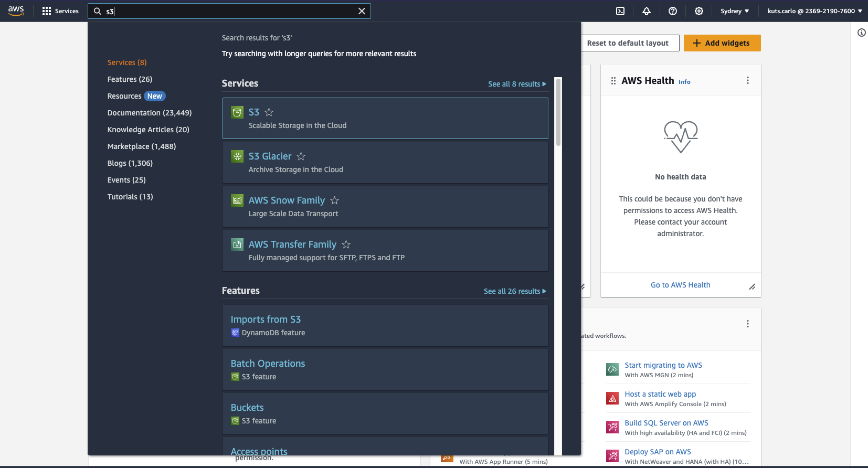The width and height of the screenshot is (868, 468).
Task: Star the S3 Glacier service
Action: 301,156
